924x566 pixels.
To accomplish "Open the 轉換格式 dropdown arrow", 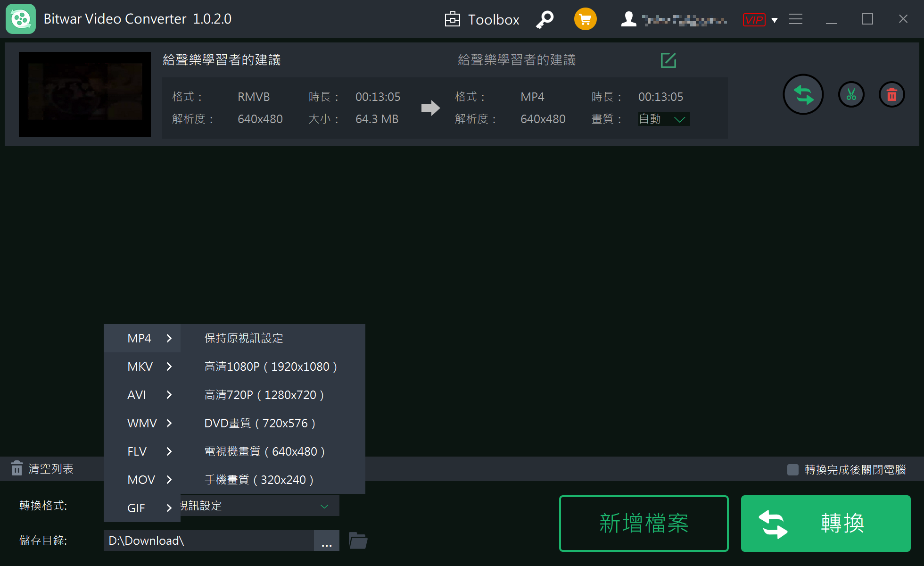I will coord(324,506).
